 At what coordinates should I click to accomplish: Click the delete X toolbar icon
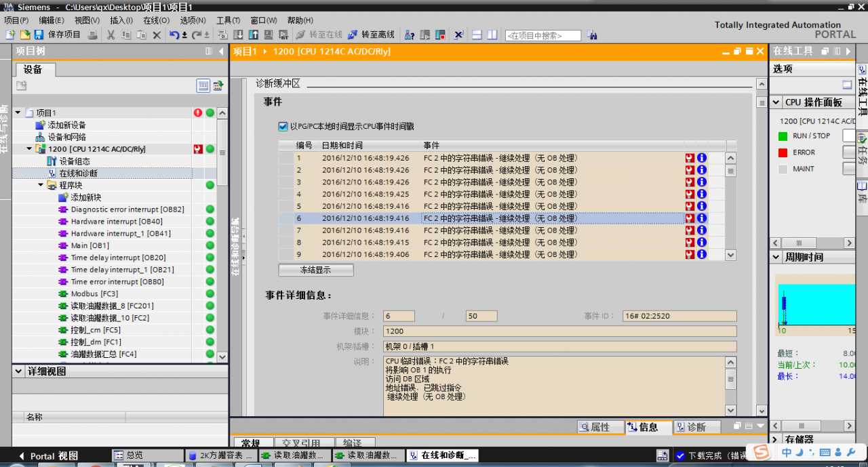coord(156,35)
